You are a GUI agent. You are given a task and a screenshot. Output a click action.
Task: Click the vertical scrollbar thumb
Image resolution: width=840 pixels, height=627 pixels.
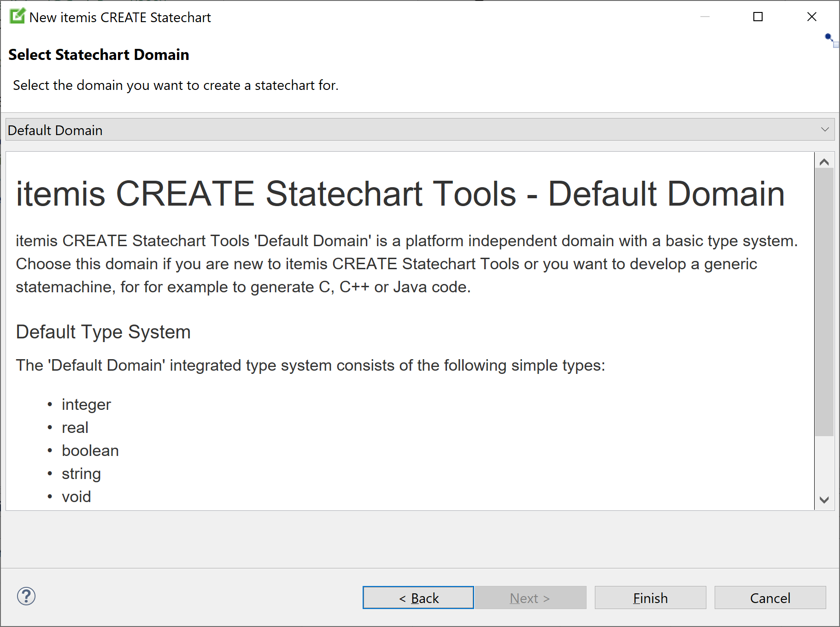(x=824, y=302)
